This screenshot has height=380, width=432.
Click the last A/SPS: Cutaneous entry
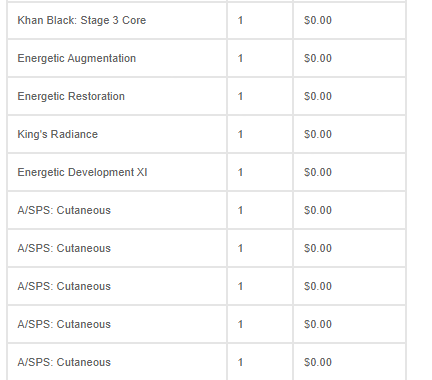64,362
